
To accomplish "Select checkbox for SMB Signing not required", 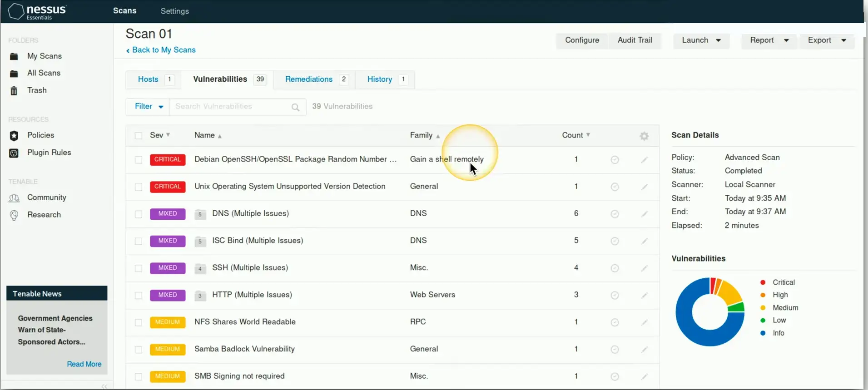I will pos(139,376).
